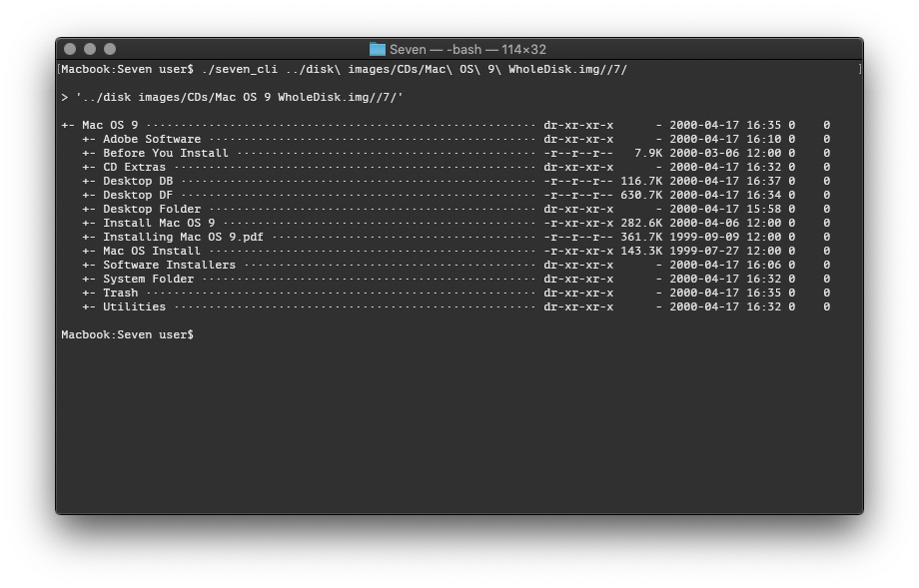Viewport: 919px width, 588px height.
Task: Zoom the Terminal window with the third button
Action: pos(110,49)
